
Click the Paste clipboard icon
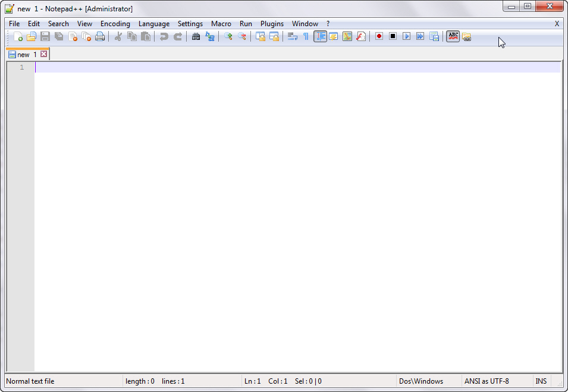(146, 37)
